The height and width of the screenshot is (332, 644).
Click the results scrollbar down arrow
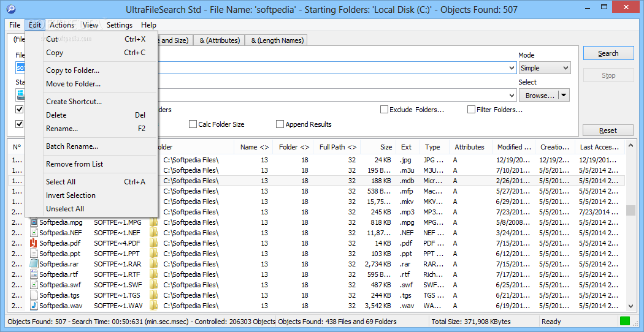click(x=631, y=306)
